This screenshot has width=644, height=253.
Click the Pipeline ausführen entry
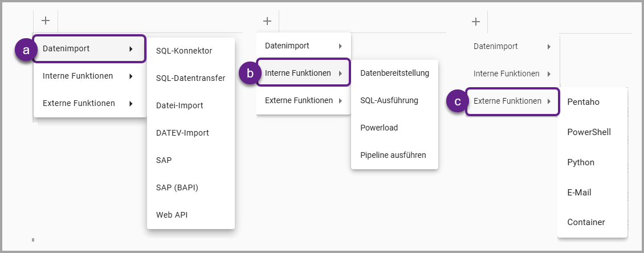(x=393, y=155)
